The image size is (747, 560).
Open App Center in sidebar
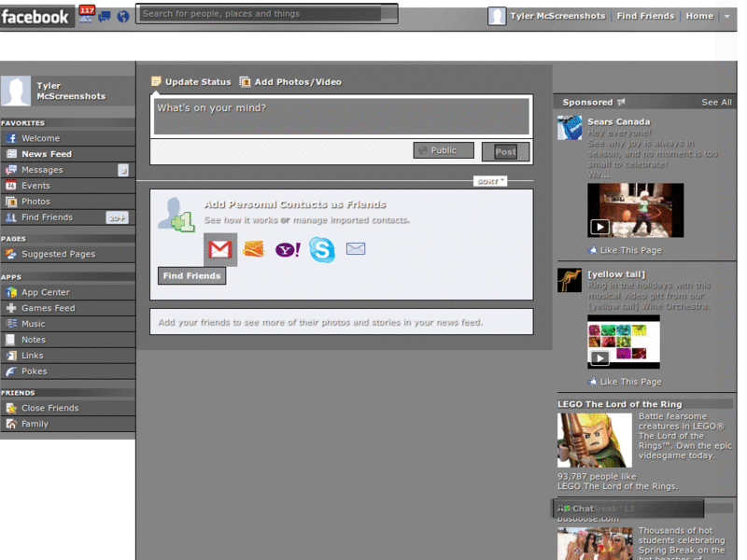pyautogui.click(x=68, y=292)
